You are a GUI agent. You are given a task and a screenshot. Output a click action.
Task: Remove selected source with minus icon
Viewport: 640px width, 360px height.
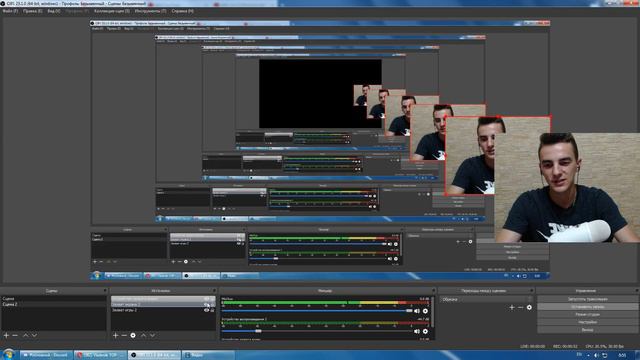pyautogui.click(x=124, y=335)
